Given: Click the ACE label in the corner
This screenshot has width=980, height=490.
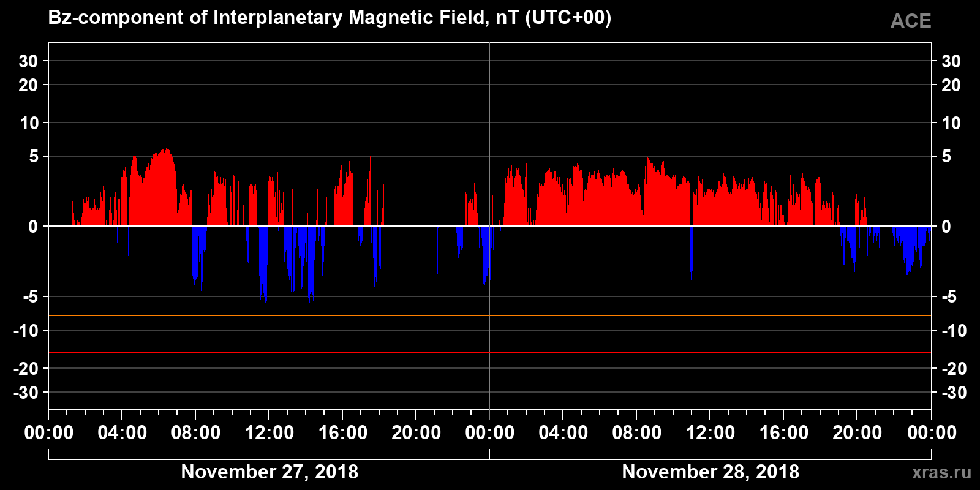Looking at the screenshot, I should pos(911,21).
